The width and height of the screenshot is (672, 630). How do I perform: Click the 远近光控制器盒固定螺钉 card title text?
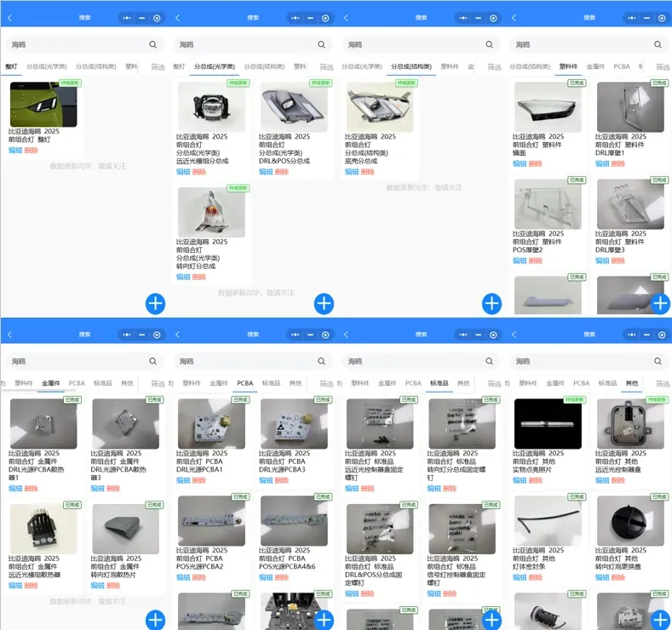pos(374,465)
